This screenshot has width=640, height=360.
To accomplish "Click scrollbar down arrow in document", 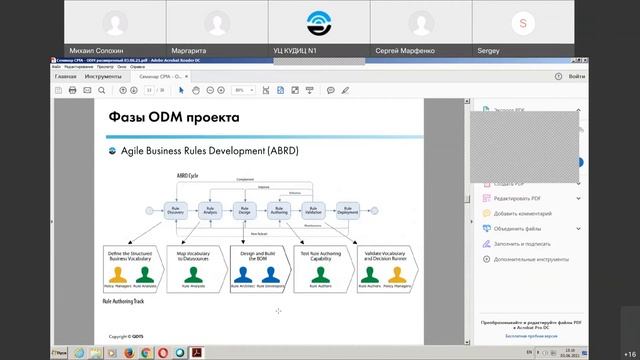I will pyautogui.click(x=467, y=342).
